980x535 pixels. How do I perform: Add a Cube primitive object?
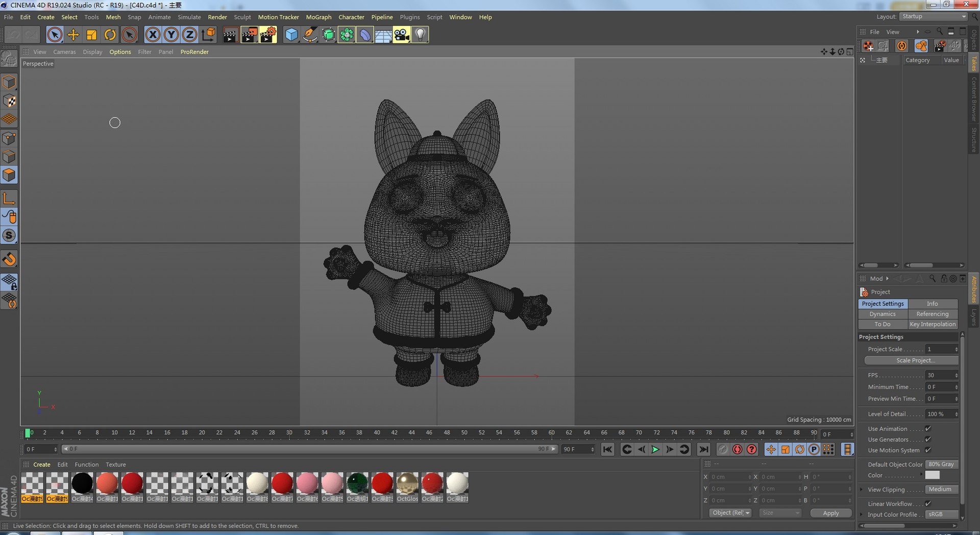coord(291,35)
